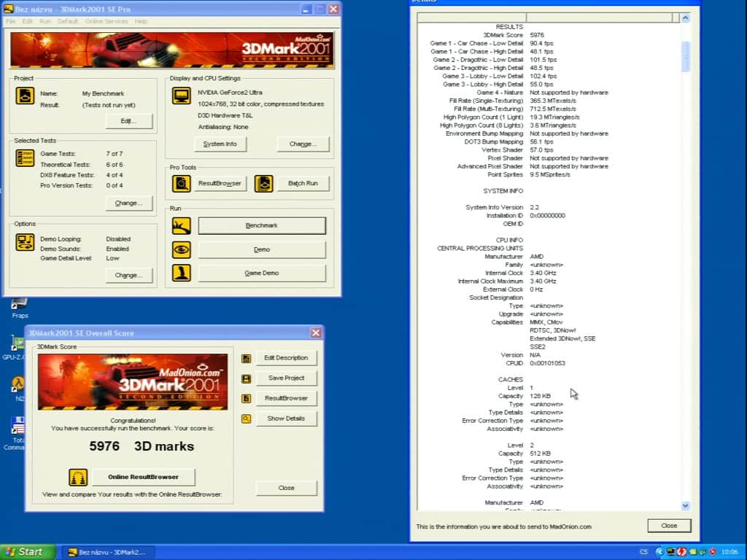Click the Demo button
Viewport: 747px width, 560px height.
(x=262, y=249)
